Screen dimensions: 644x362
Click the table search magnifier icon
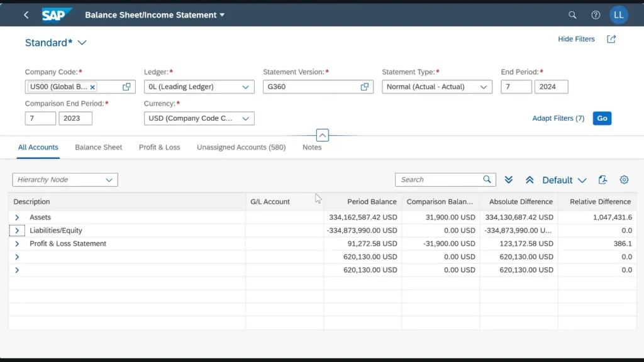tap(487, 179)
